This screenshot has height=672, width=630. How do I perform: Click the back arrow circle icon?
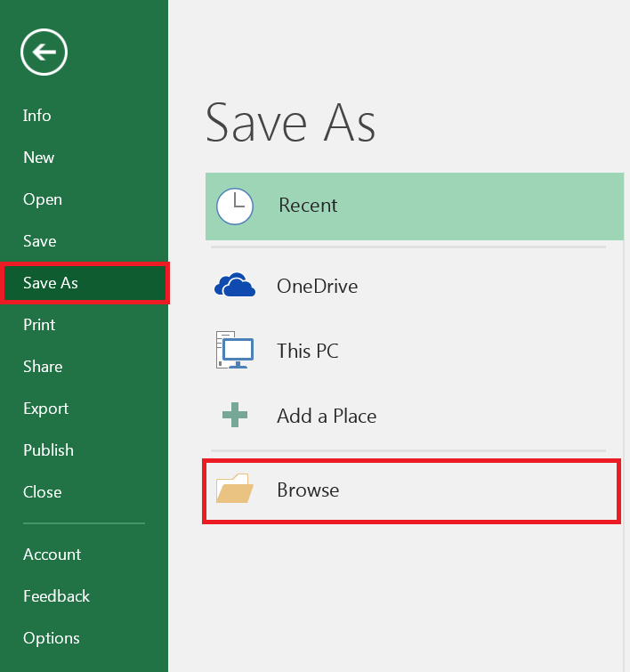[x=44, y=53]
